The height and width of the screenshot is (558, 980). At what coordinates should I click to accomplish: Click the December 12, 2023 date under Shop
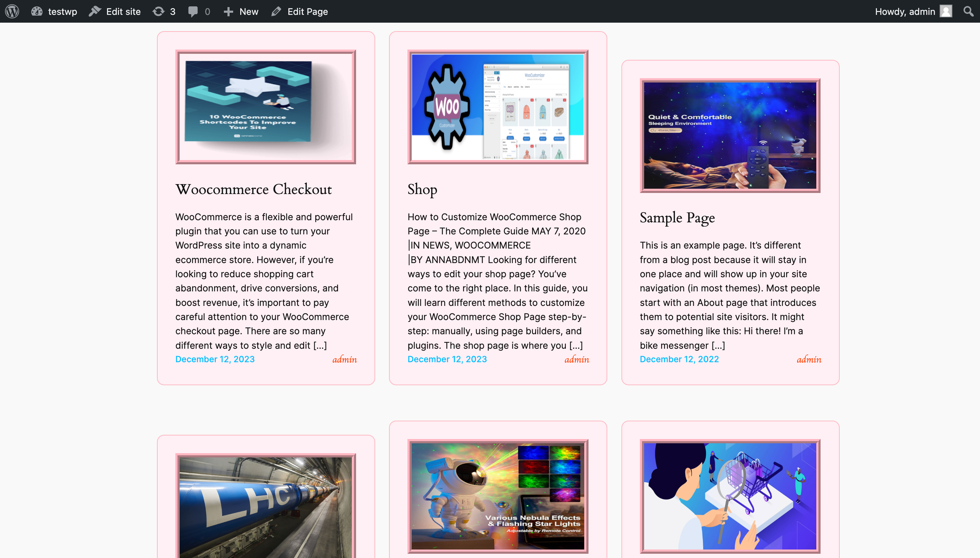[447, 359]
